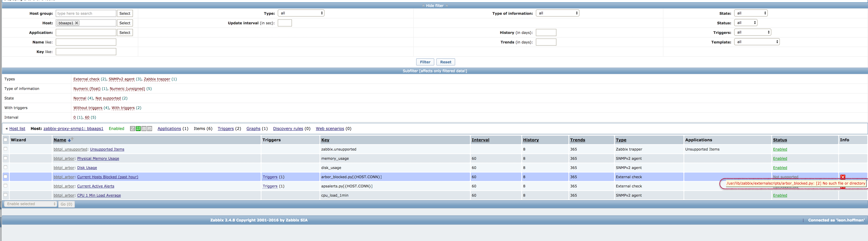This screenshot has height=241, width=868.
Task: Open the Type of information dropdown
Action: pos(557,13)
